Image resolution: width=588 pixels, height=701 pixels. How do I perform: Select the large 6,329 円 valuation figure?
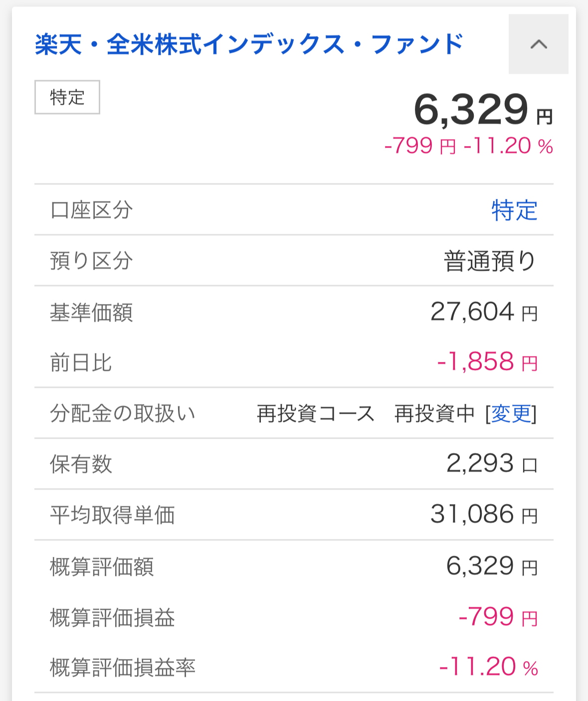pos(483,110)
